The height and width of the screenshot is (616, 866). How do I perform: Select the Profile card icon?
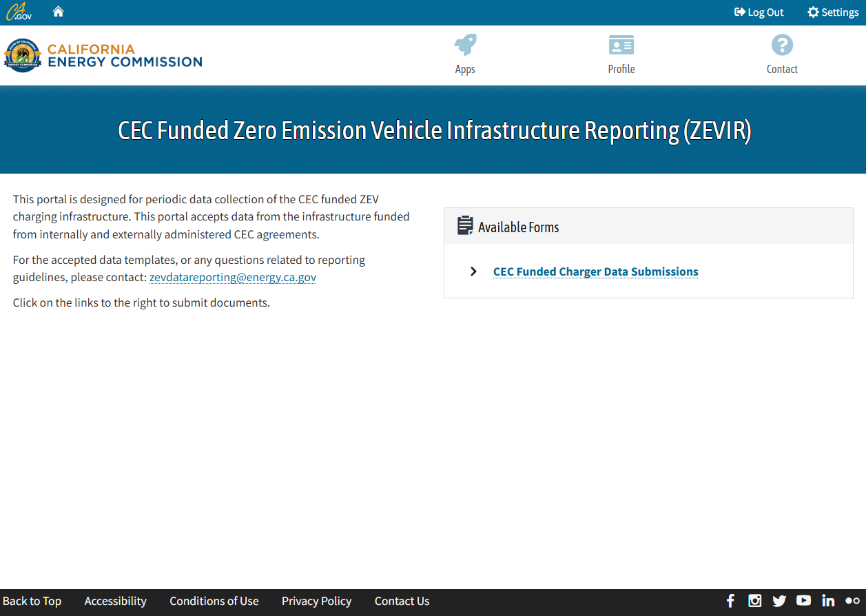click(x=621, y=44)
